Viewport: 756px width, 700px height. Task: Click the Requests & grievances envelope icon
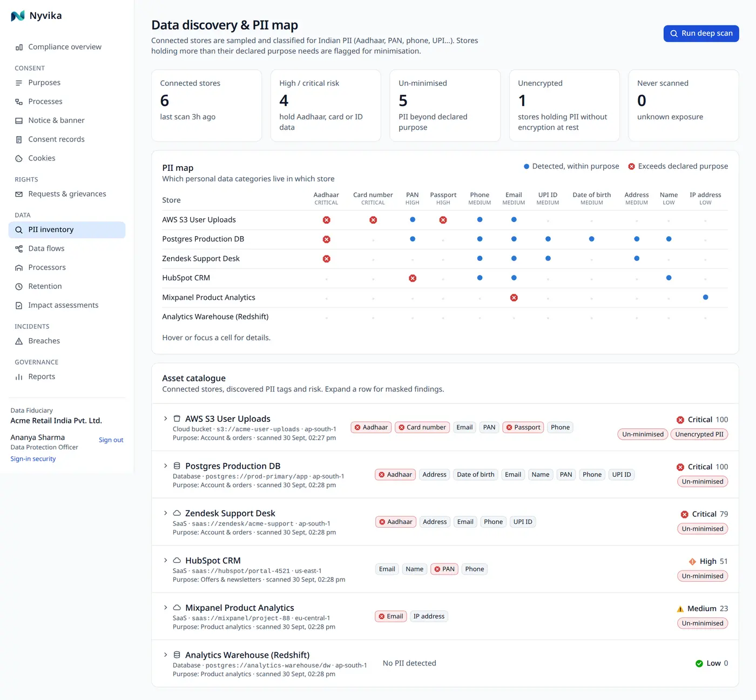(19, 194)
